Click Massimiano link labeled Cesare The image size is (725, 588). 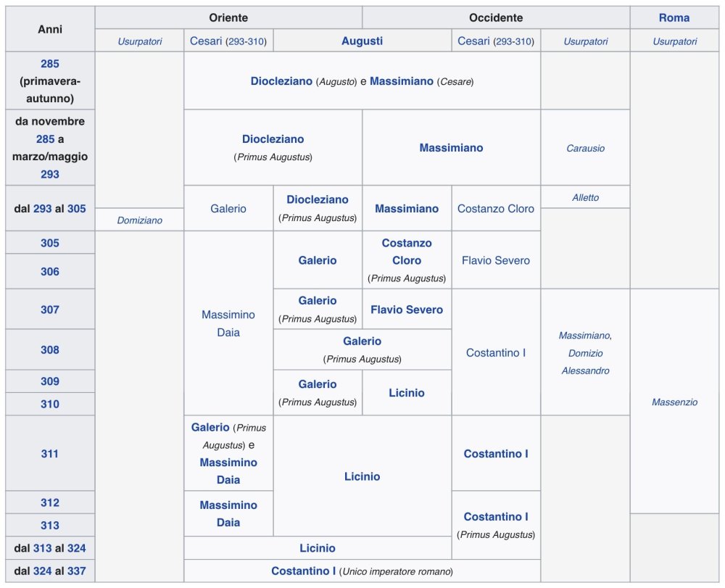[401, 81]
